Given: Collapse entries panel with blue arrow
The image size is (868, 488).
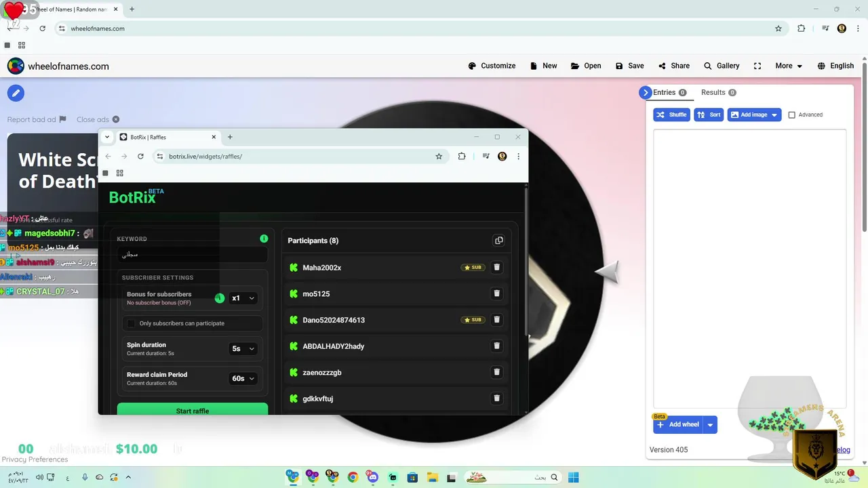Looking at the screenshot, I should point(645,93).
